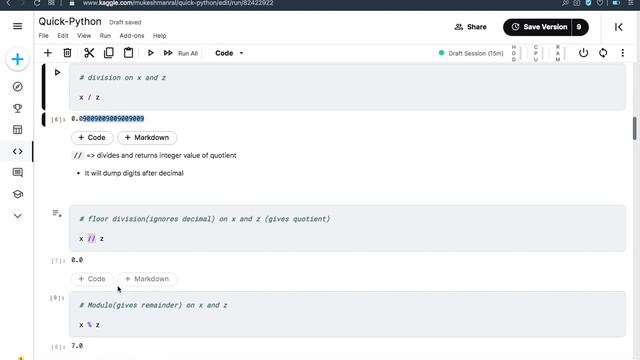Open the View menu
This screenshot has height=360, width=640.
click(84, 36)
